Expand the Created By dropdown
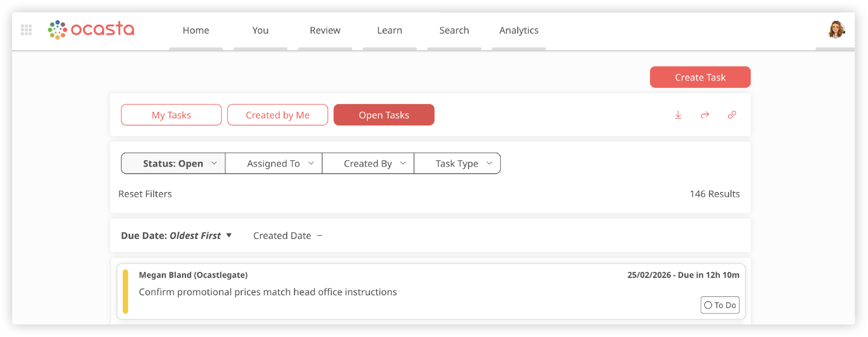 coord(368,164)
